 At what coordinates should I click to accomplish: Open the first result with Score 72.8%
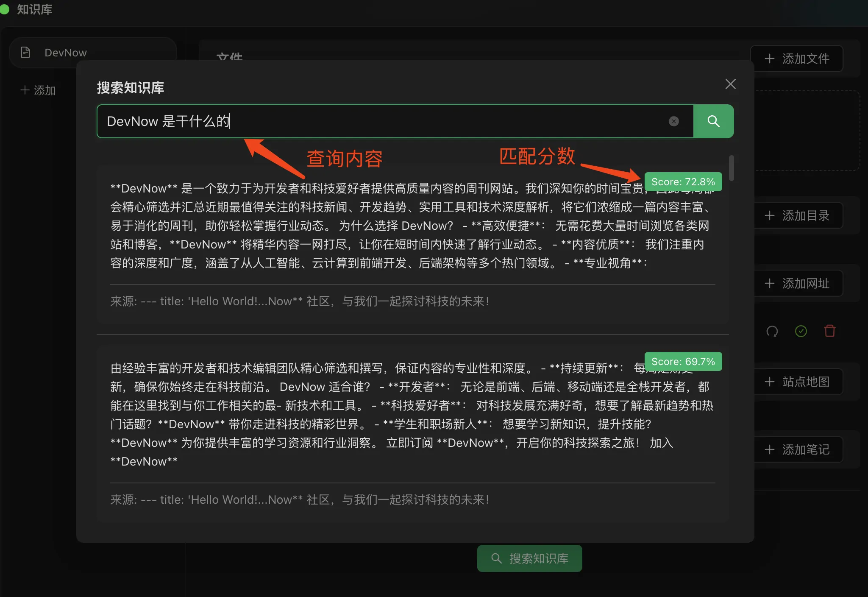pyautogui.click(x=413, y=245)
